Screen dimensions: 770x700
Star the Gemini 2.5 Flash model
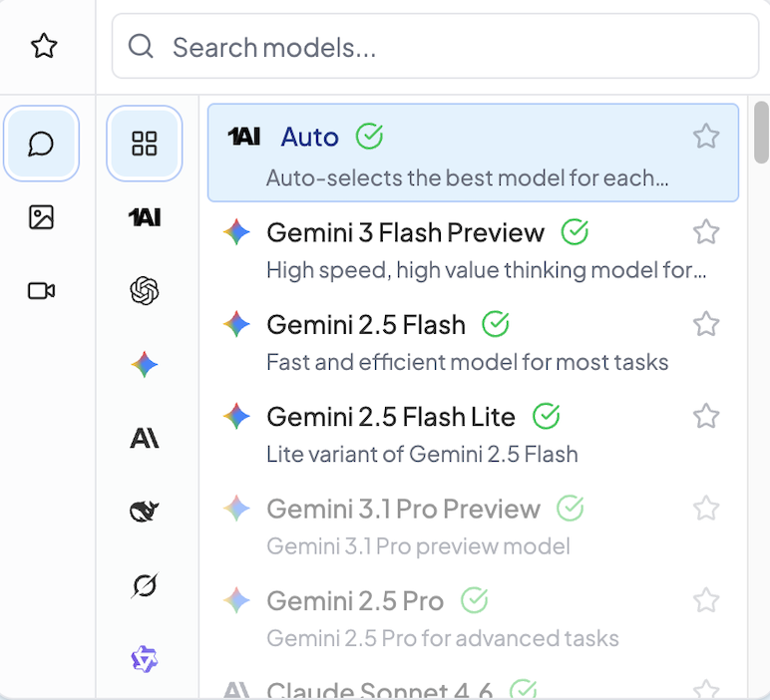click(706, 324)
